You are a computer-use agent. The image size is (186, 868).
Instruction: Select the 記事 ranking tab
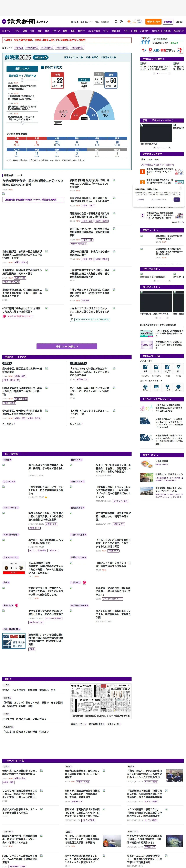143,160
